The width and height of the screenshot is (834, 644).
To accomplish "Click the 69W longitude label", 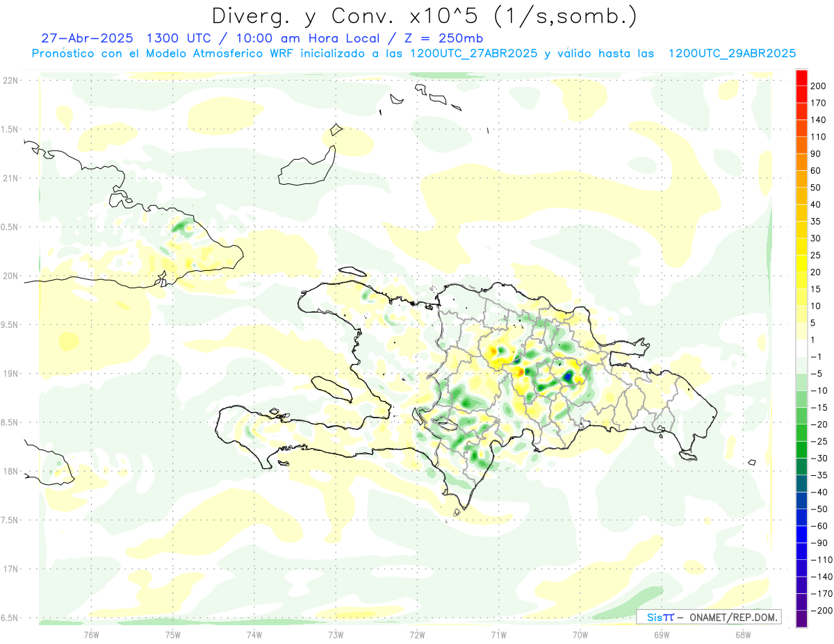I will (662, 634).
